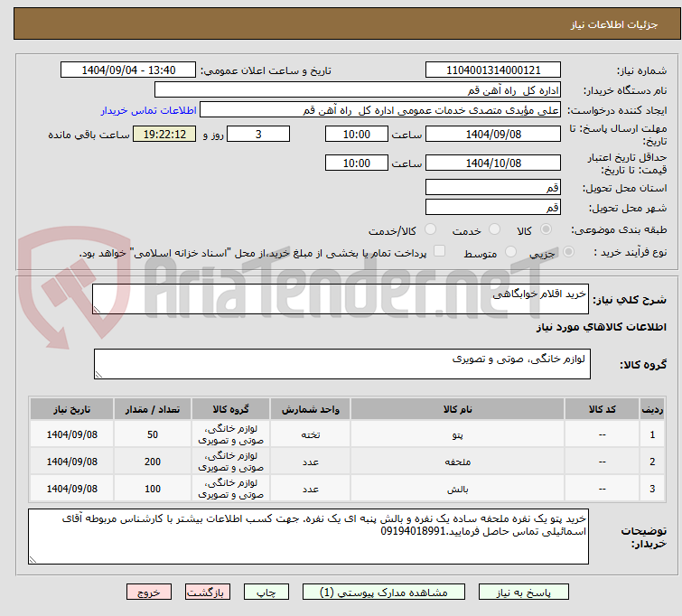Viewport: 682px width, 616px height.
Task: Click the need date in the بالش row
Action: [x=71, y=489]
